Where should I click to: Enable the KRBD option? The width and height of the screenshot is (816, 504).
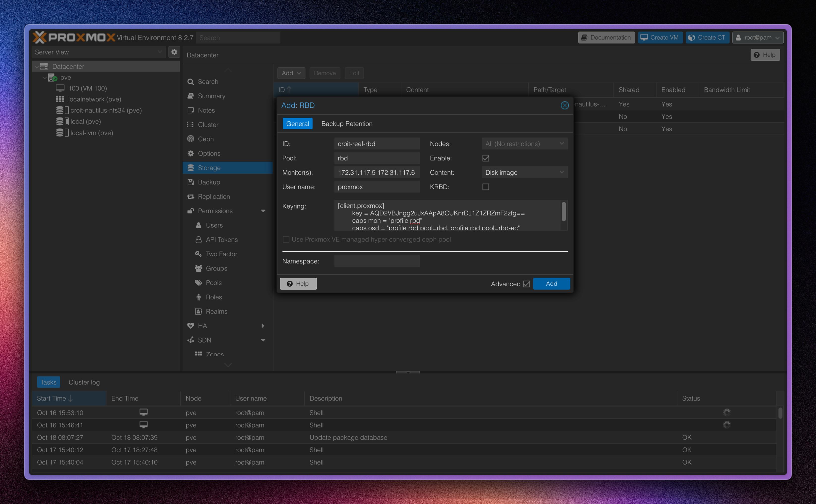[485, 187]
